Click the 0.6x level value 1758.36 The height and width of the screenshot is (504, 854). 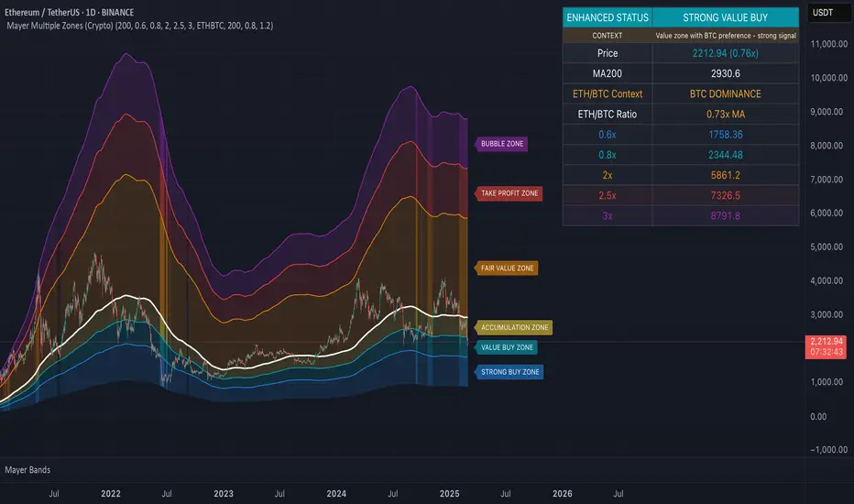pyautogui.click(x=726, y=135)
